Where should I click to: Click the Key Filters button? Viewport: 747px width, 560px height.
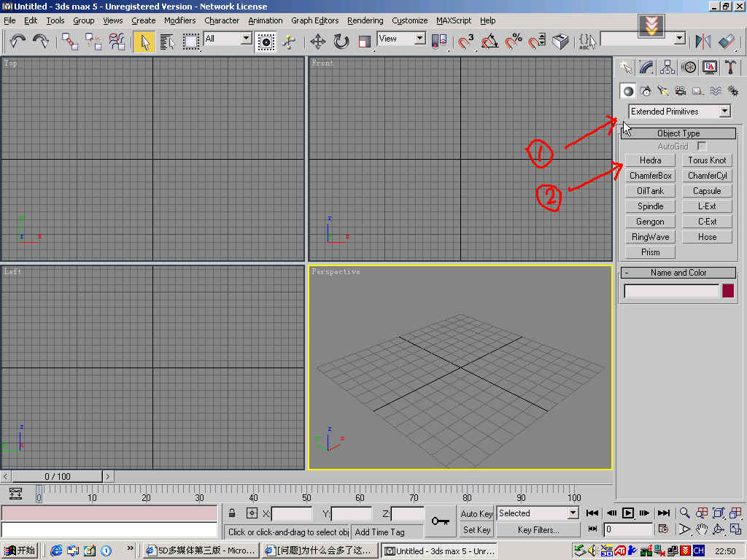pyautogui.click(x=538, y=529)
